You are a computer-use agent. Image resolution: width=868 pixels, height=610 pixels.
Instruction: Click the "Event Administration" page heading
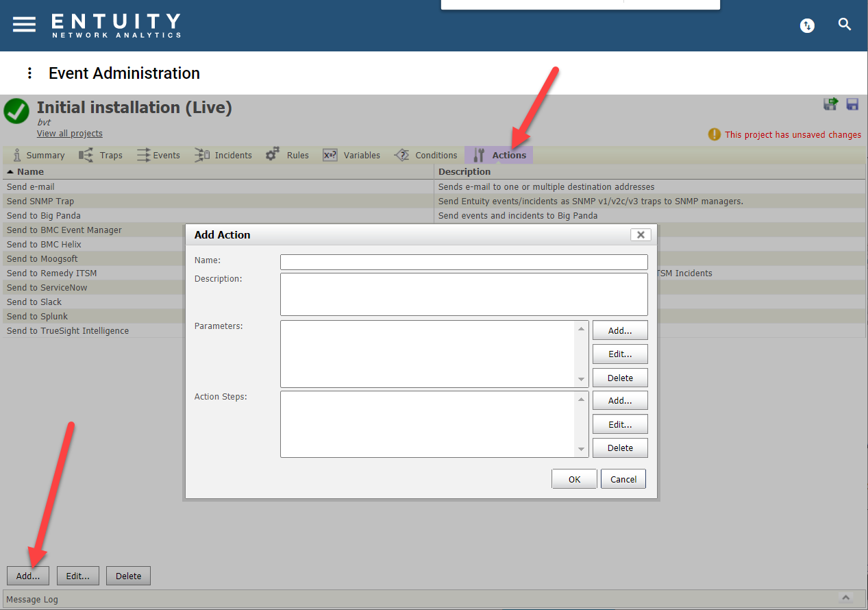pyautogui.click(x=124, y=73)
